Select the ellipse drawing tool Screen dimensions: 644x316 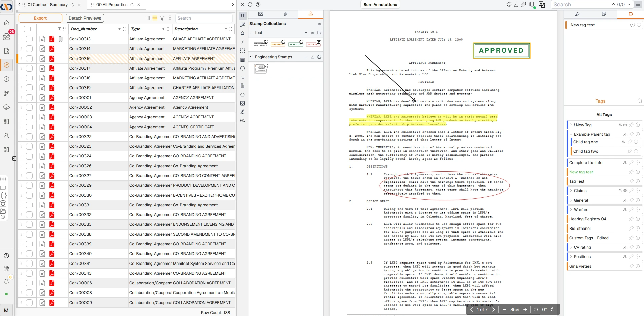(242, 68)
